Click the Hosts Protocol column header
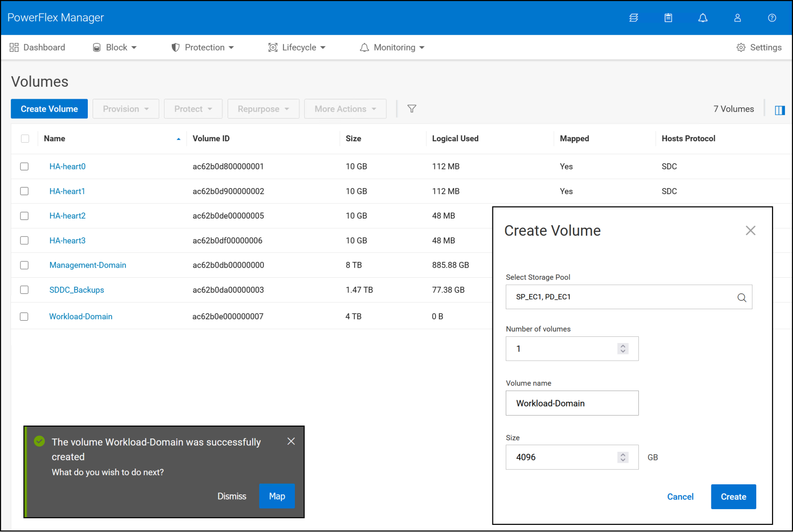Screen dimensions: 793x532 point(689,138)
